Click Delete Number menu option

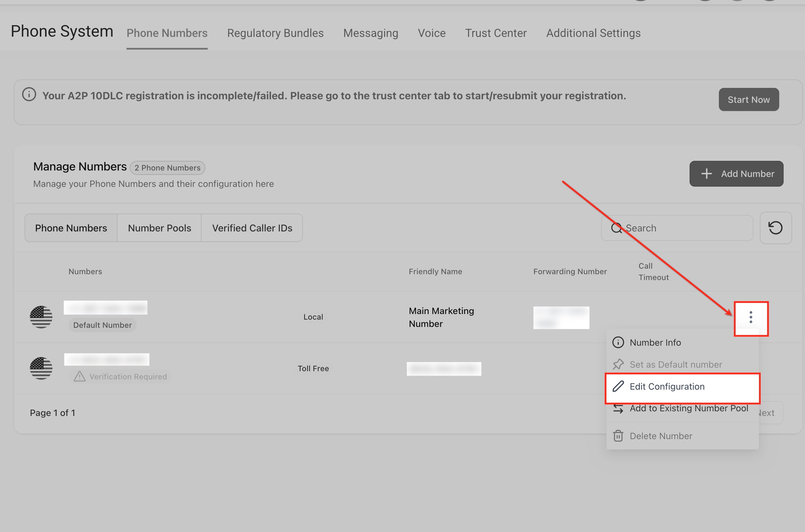(661, 436)
